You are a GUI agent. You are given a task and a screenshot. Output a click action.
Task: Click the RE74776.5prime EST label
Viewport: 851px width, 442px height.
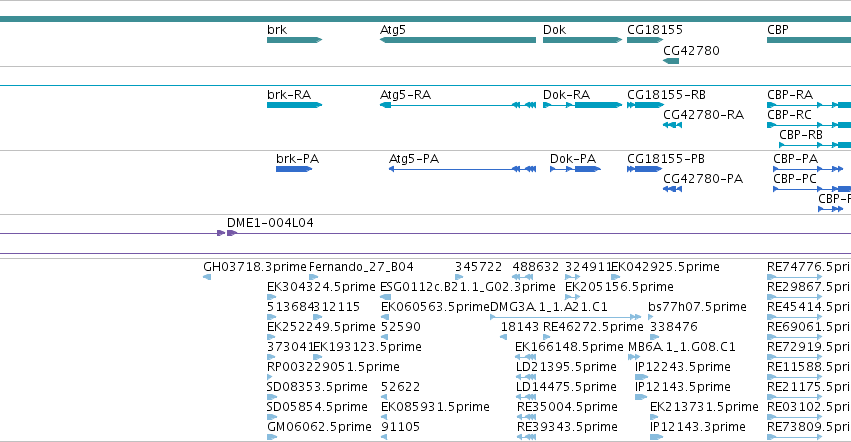[x=809, y=267]
